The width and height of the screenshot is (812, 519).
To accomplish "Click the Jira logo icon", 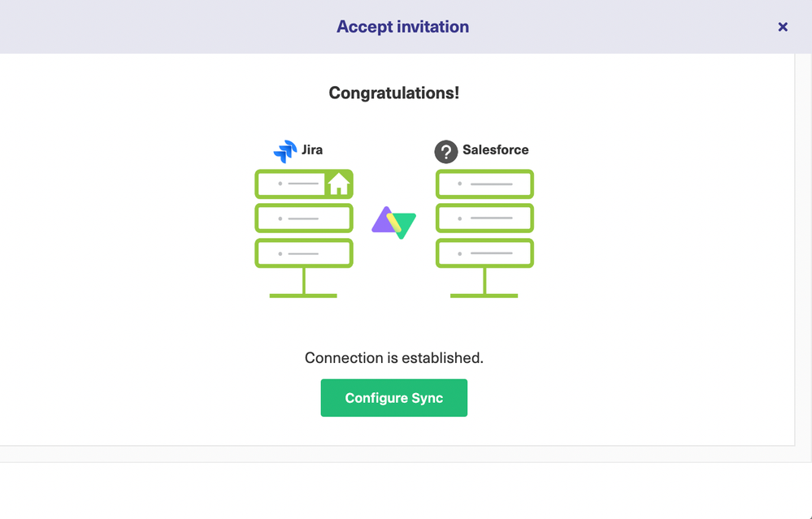I will point(285,151).
